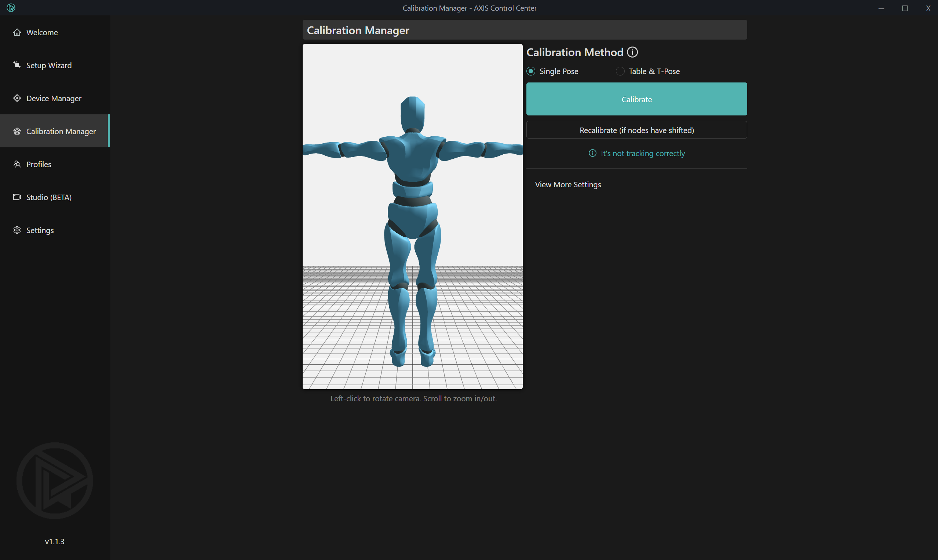The width and height of the screenshot is (938, 560).
Task: Maximize the AXIS Control Center window
Action: click(x=905, y=8)
